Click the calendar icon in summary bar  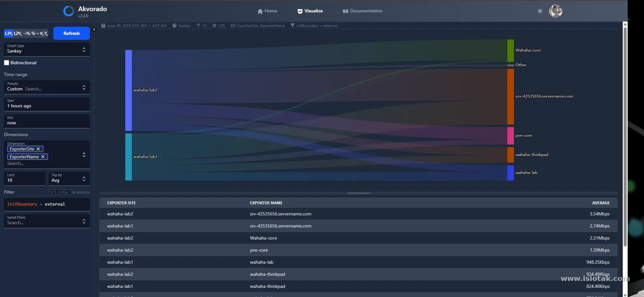[103, 25]
